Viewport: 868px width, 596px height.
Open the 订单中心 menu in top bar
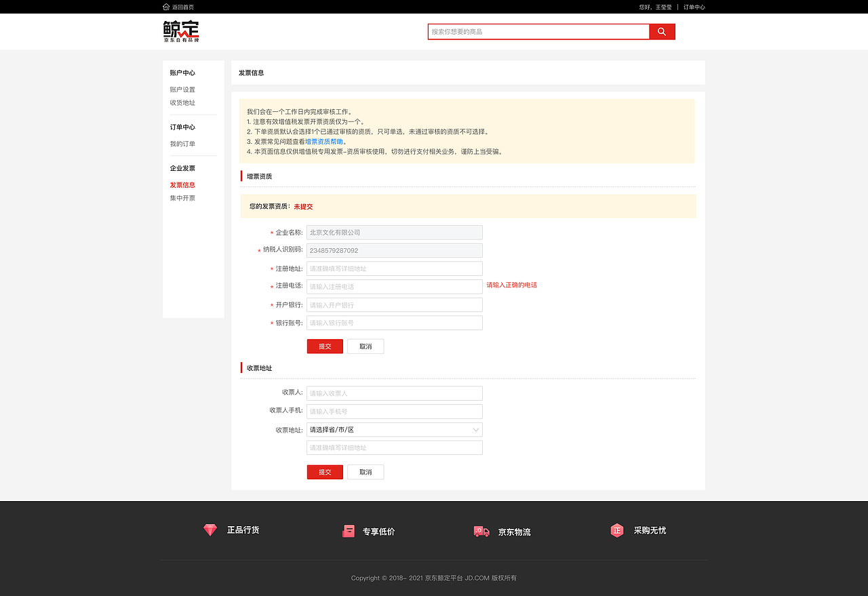click(x=694, y=6)
